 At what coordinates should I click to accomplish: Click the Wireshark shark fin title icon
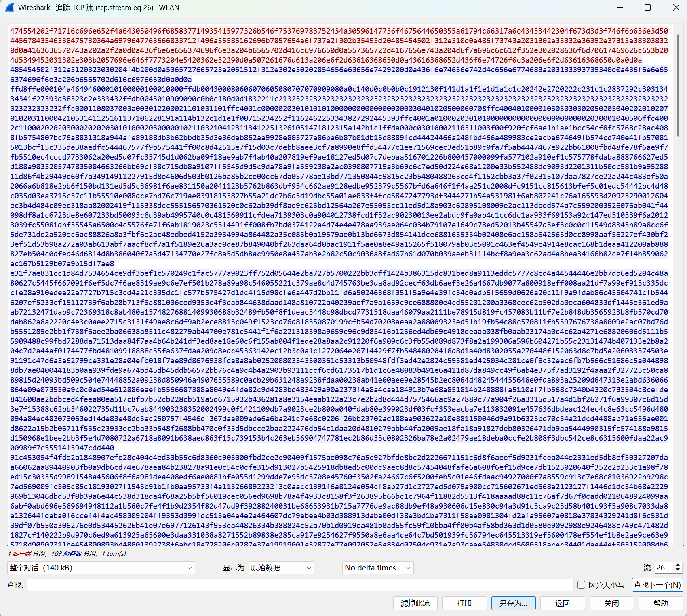tap(10, 8)
